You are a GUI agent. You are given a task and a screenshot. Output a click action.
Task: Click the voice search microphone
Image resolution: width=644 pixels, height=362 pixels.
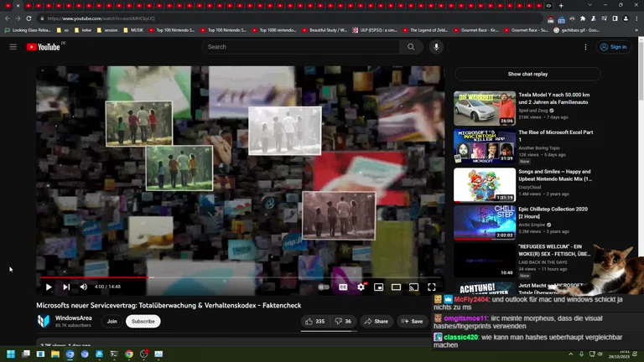436,47
